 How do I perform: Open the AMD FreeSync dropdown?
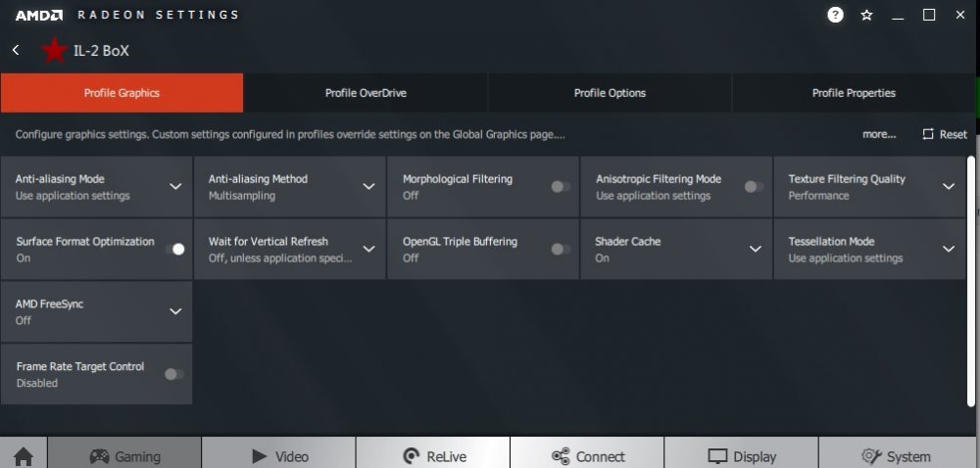pos(175,311)
